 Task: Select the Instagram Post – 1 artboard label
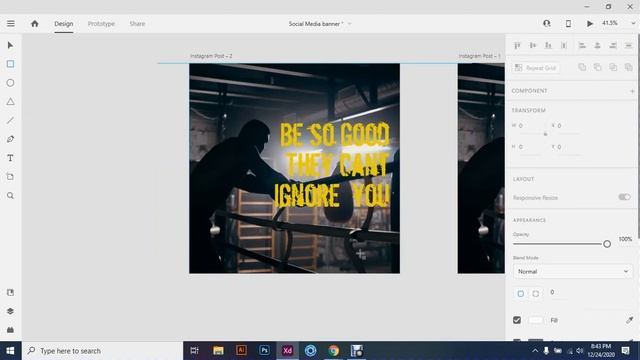(480, 56)
